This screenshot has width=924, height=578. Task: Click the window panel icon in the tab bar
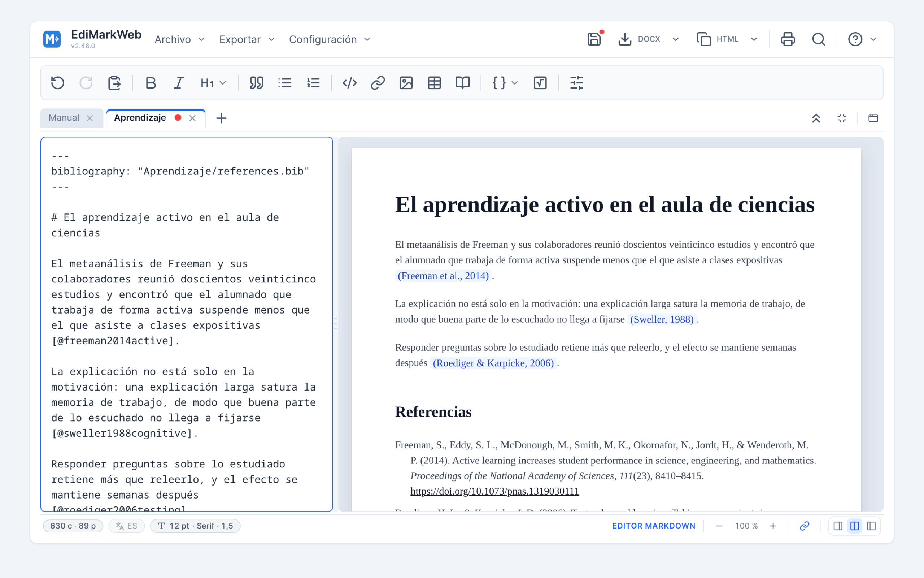[873, 118]
